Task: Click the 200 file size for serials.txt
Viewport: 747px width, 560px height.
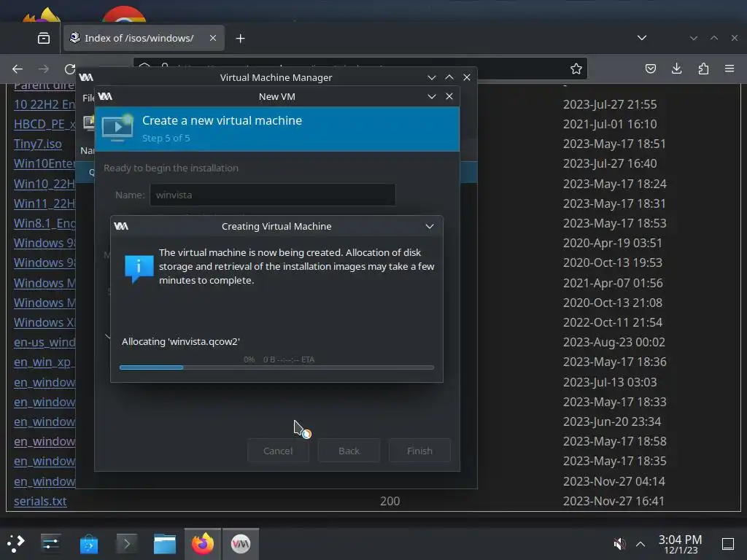Action: (390, 501)
